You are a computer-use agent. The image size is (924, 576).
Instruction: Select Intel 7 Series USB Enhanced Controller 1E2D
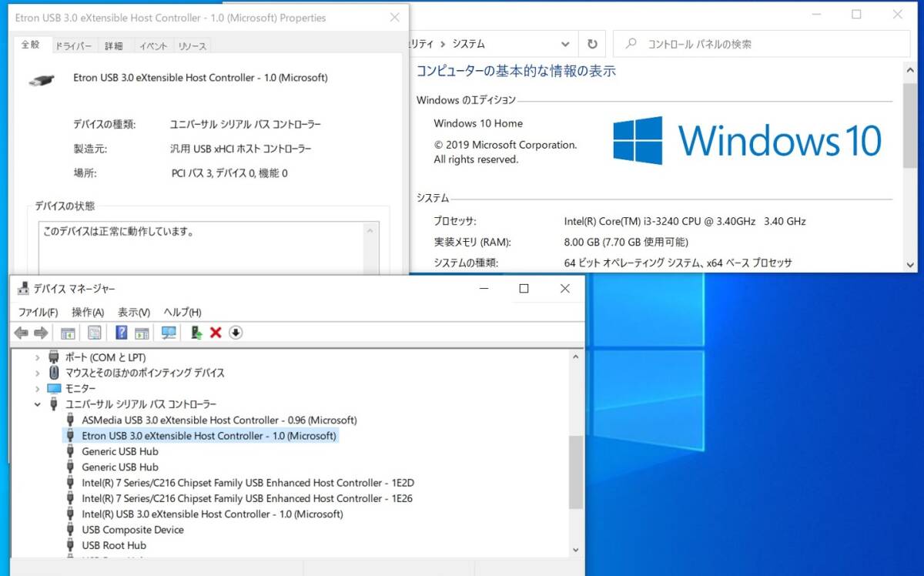[x=248, y=483]
